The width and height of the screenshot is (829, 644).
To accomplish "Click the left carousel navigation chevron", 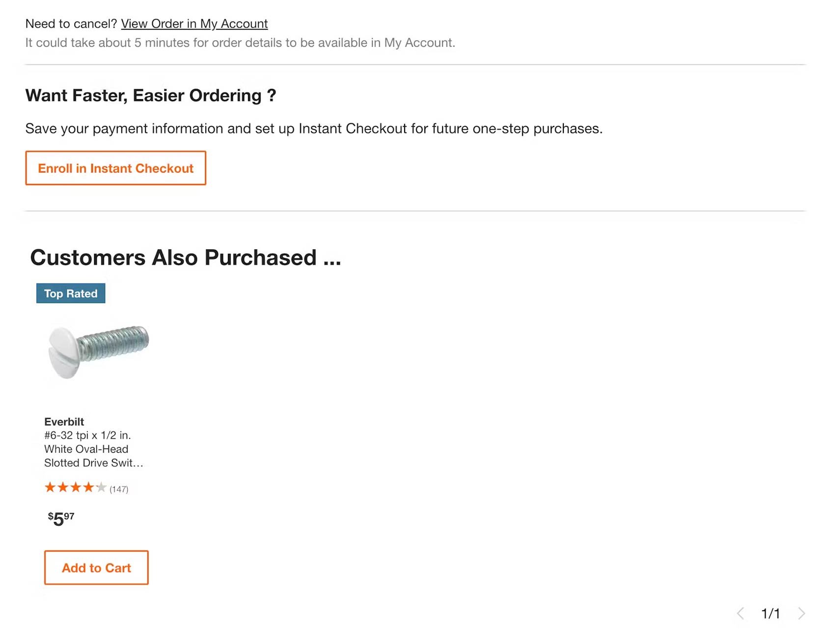I will point(742,613).
